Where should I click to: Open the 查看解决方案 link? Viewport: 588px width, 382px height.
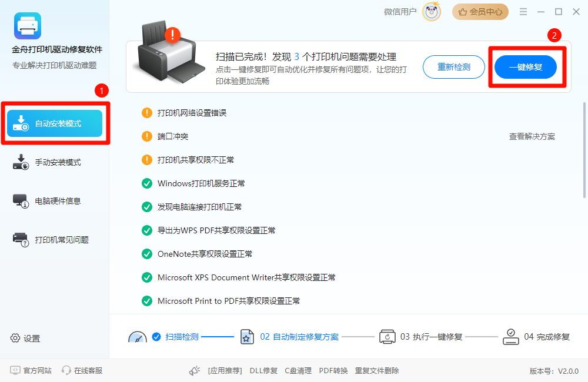click(x=532, y=136)
